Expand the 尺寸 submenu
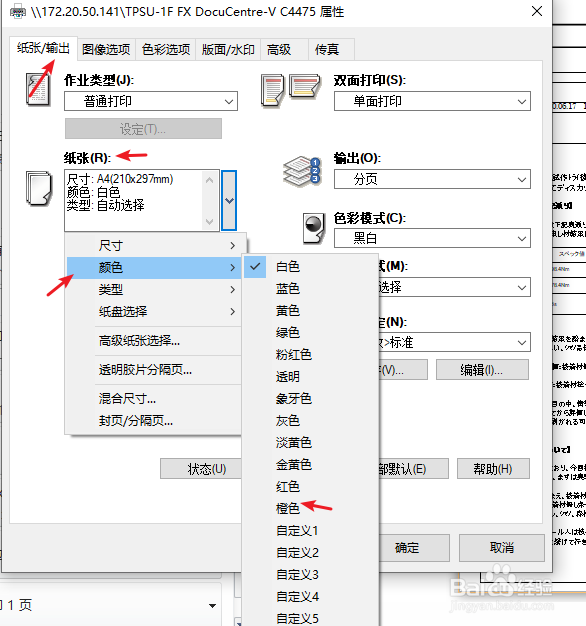 tap(156, 246)
